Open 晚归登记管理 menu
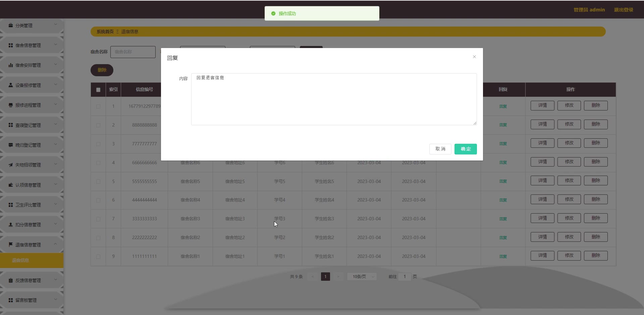 pos(32,145)
